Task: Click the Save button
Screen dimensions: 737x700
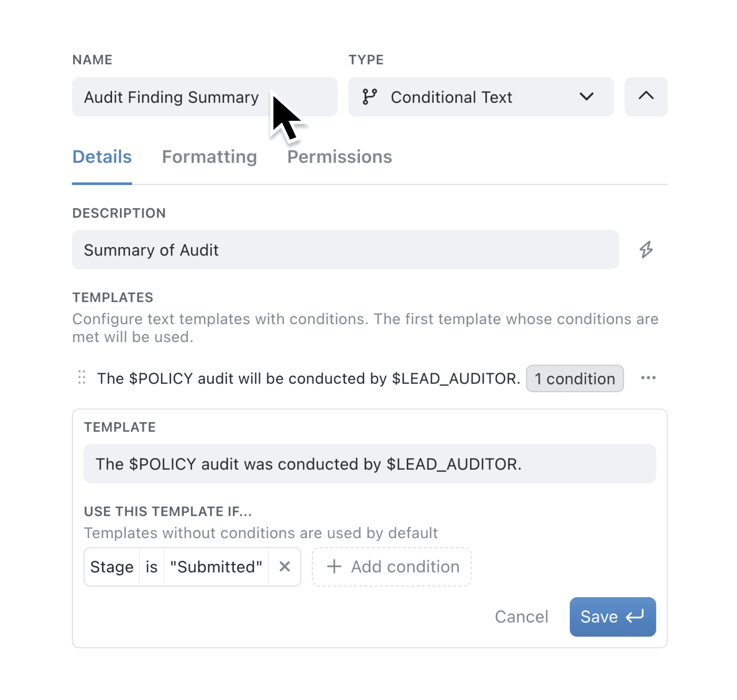Action: click(x=612, y=617)
